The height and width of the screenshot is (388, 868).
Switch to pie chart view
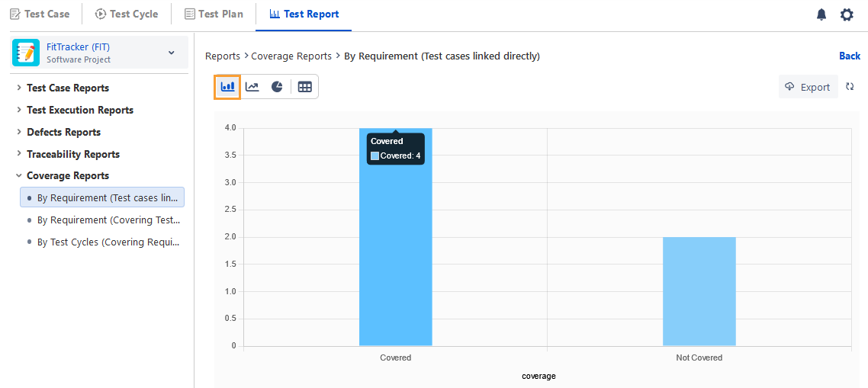pos(277,87)
